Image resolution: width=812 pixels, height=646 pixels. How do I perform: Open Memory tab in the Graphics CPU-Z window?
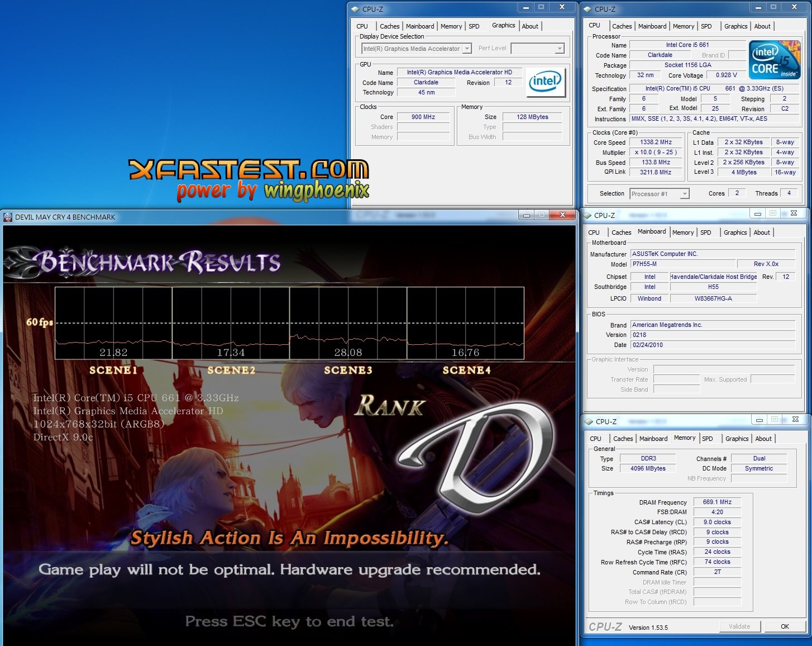(451, 26)
